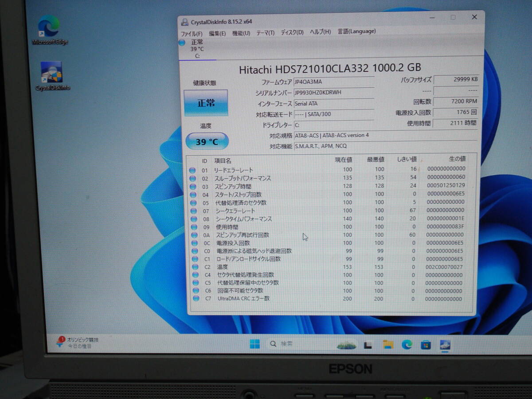The height and width of the screenshot is (399, 532).
Task: Launch Edge from the taskbar
Action: click(x=407, y=345)
